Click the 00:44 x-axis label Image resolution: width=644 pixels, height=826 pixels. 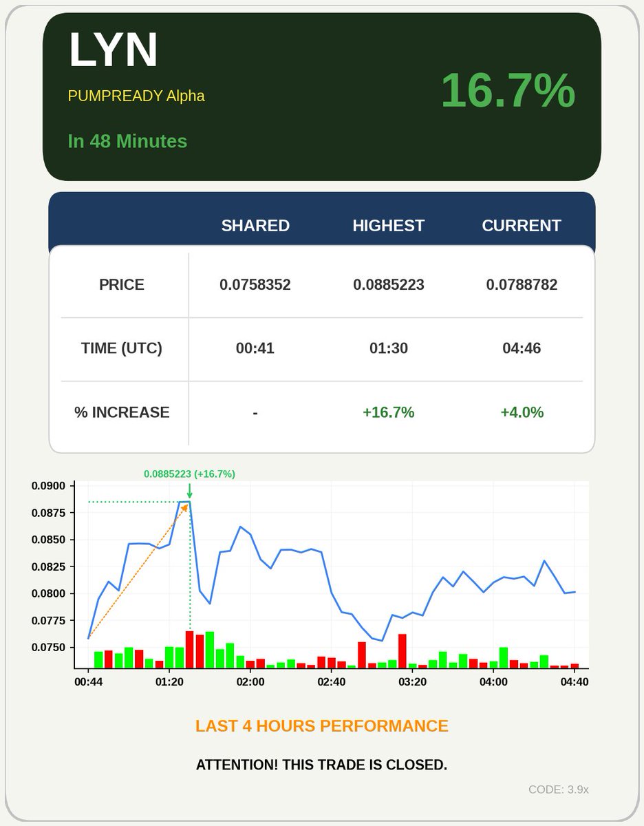click(88, 682)
